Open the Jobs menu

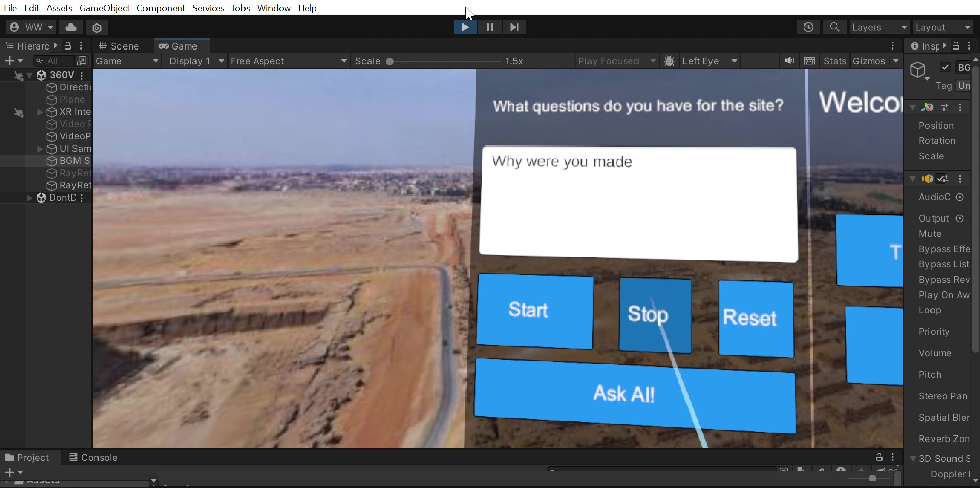coord(240,8)
